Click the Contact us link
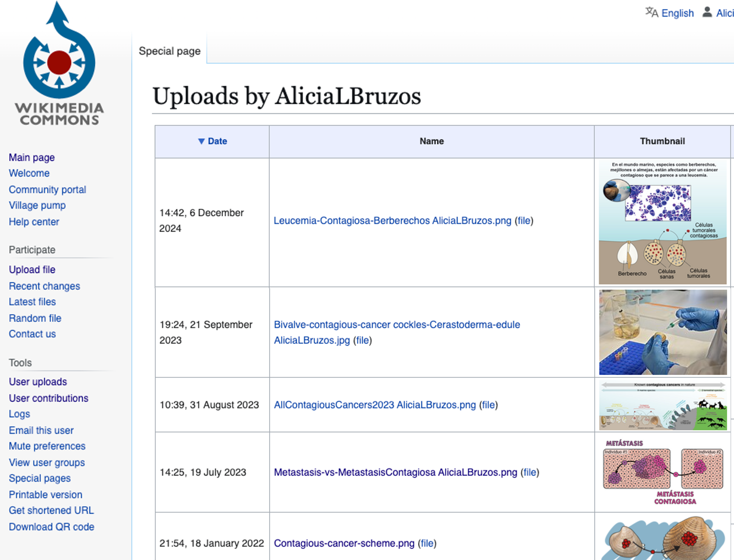Viewport: 734px width, 560px height. [32, 334]
